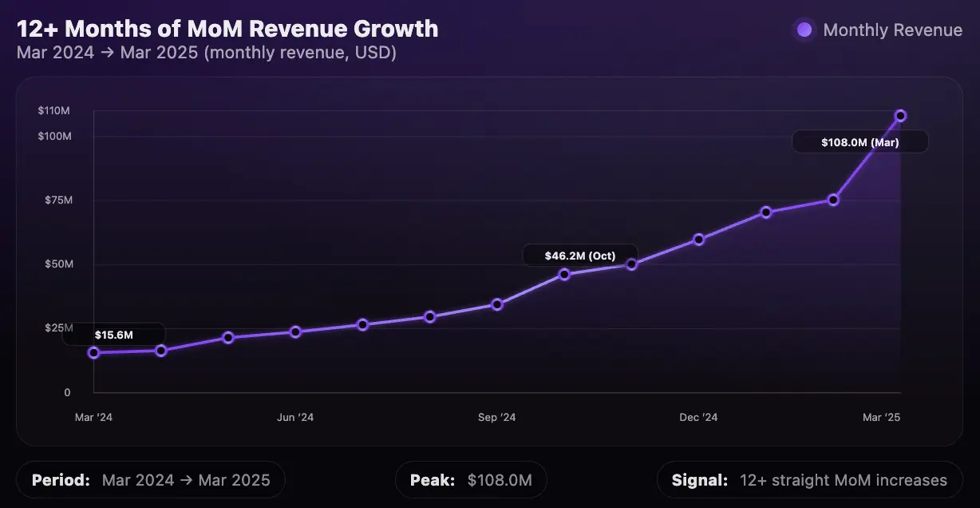The width and height of the screenshot is (980, 508).
Task: Click the Peak: $108.0M pill
Action: [x=471, y=480]
